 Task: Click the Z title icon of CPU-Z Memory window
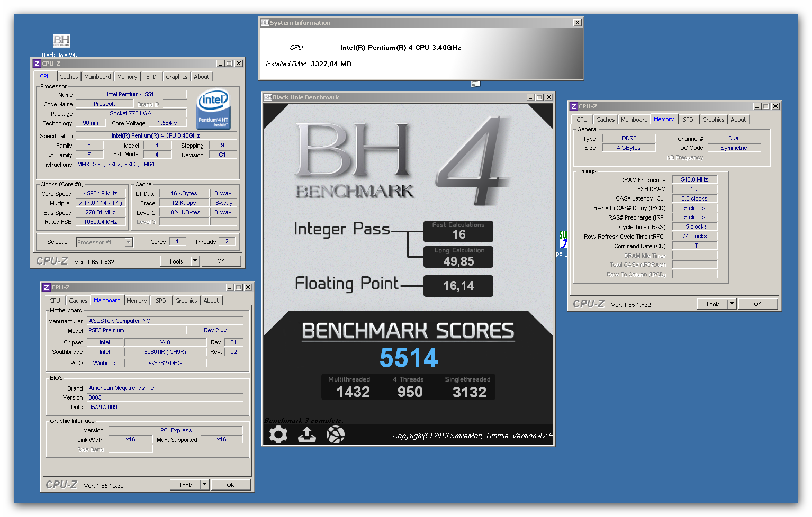click(x=573, y=106)
